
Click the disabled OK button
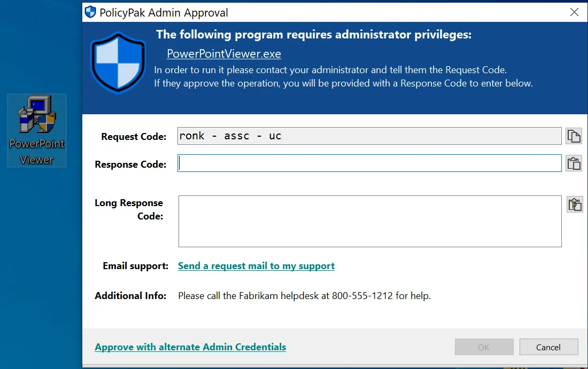(x=484, y=347)
